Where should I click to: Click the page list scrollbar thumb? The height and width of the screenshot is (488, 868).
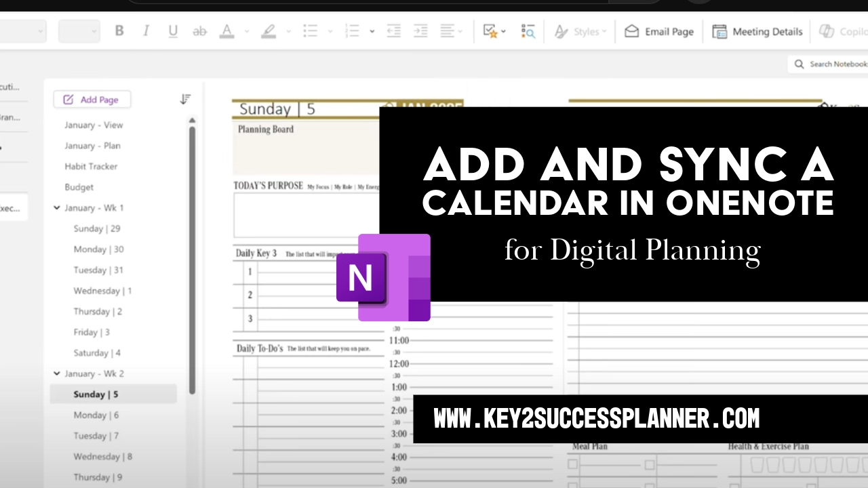(x=192, y=260)
